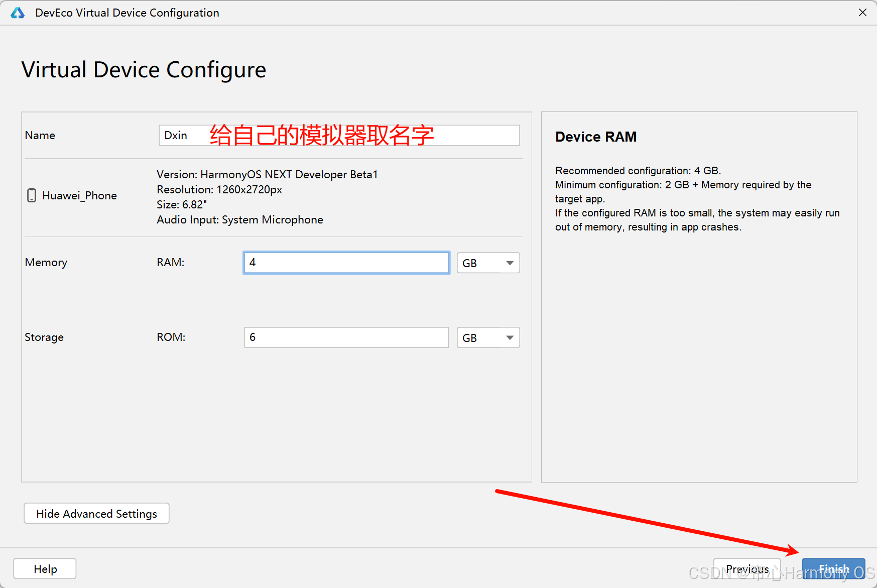Click the Storage section label
The width and height of the screenshot is (877, 588).
(44, 337)
